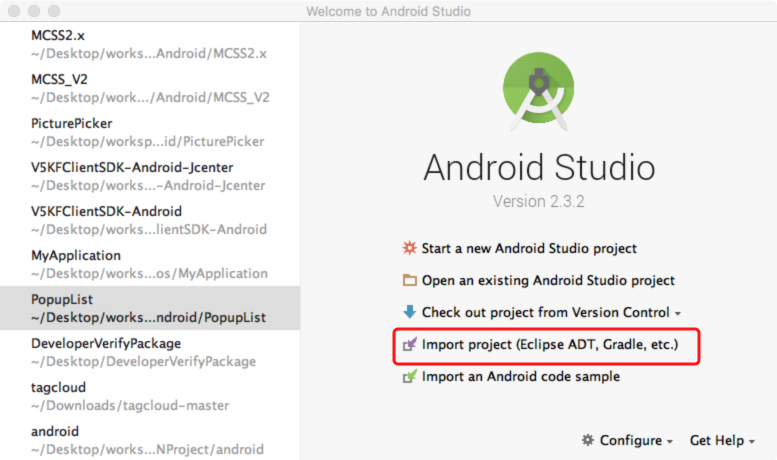Image resolution: width=777 pixels, height=460 pixels.
Task: Open the Configure dropdown menu
Action: 636,440
